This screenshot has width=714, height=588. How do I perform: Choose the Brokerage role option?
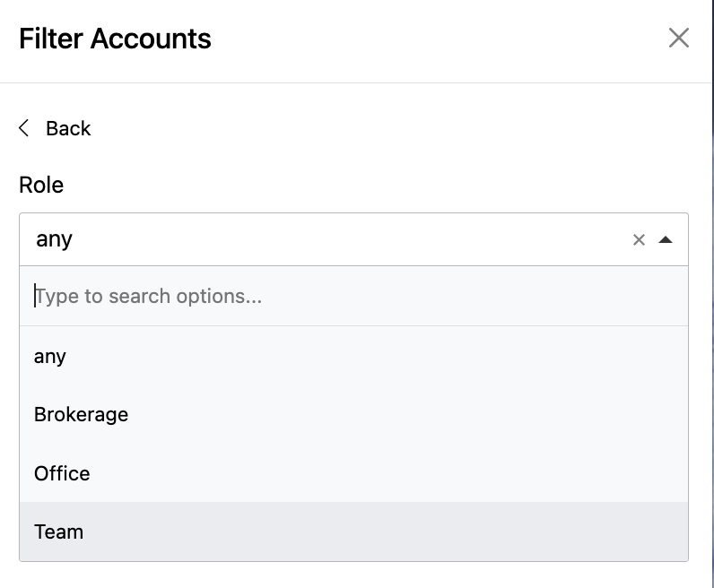(353, 415)
